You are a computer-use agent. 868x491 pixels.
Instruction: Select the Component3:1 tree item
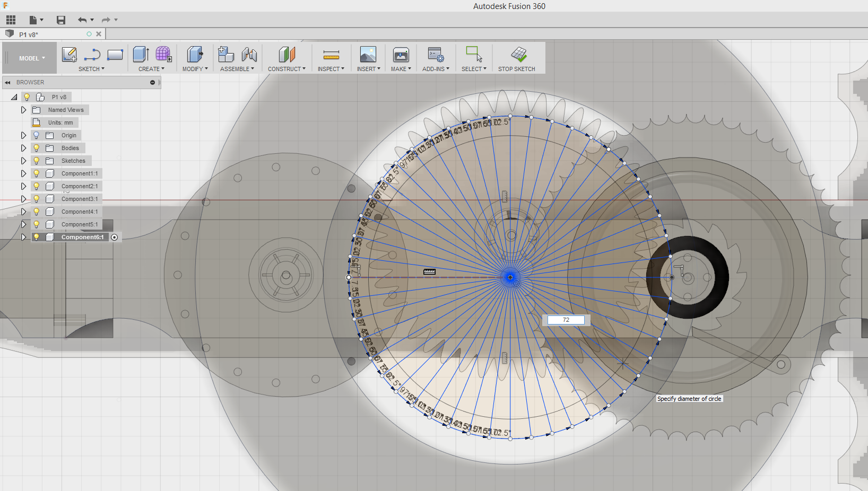80,199
